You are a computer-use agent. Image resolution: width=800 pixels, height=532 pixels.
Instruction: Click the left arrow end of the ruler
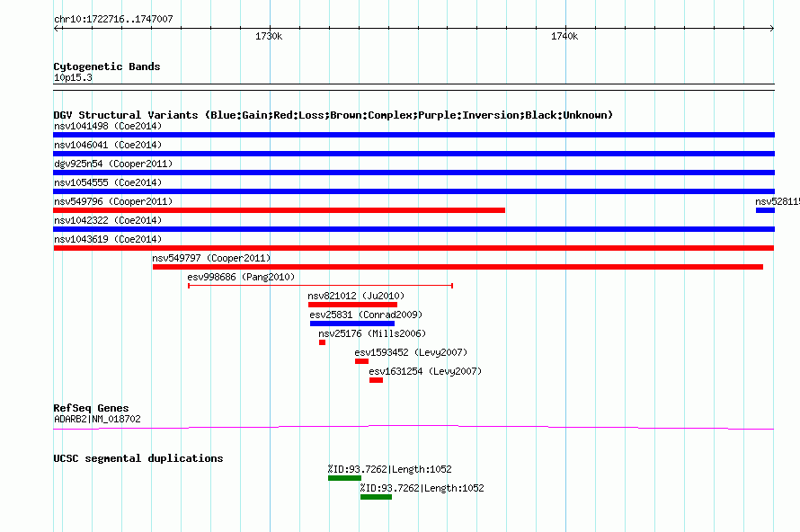[56, 29]
